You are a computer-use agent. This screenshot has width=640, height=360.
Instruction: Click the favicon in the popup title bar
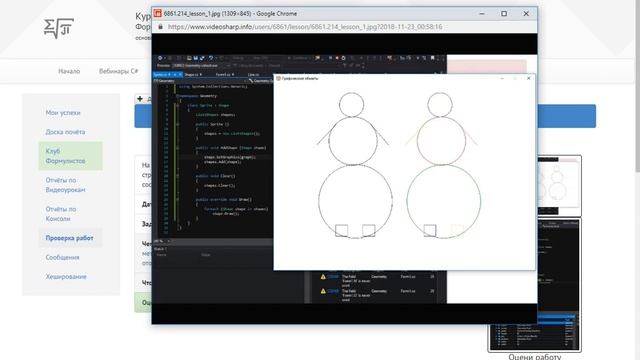(158, 13)
